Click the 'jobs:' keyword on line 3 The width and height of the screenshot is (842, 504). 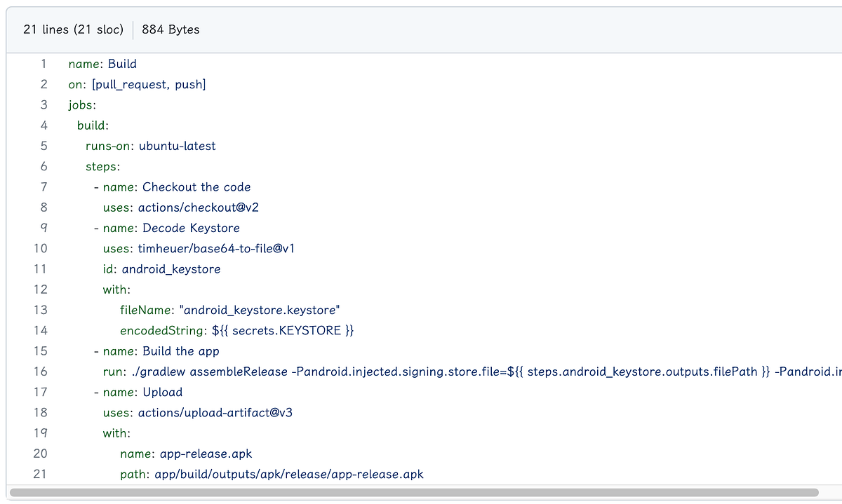(x=81, y=104)
